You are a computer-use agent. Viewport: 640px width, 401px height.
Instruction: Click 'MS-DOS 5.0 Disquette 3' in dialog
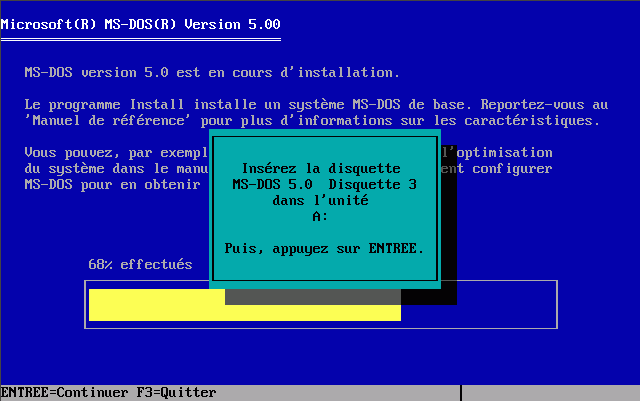(324, 185)
